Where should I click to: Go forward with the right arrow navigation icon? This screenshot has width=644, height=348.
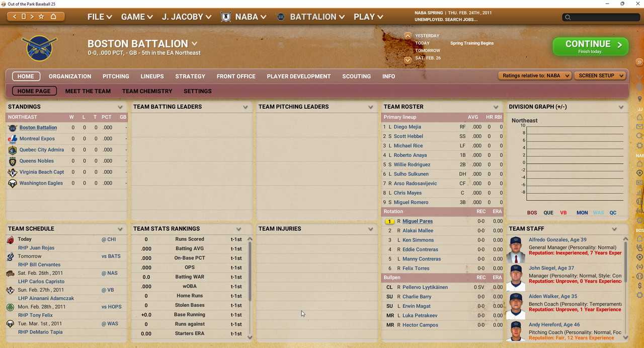pos(32,17)
